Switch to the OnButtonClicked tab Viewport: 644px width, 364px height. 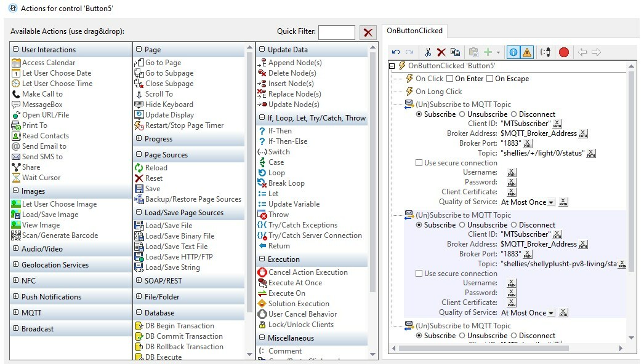(x=414, y=31)
